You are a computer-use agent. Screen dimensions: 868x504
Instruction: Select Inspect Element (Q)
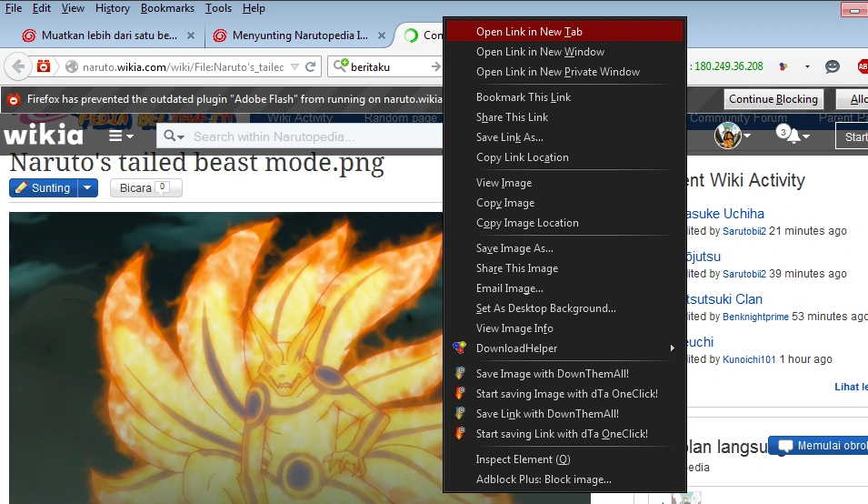click(564, 459)
